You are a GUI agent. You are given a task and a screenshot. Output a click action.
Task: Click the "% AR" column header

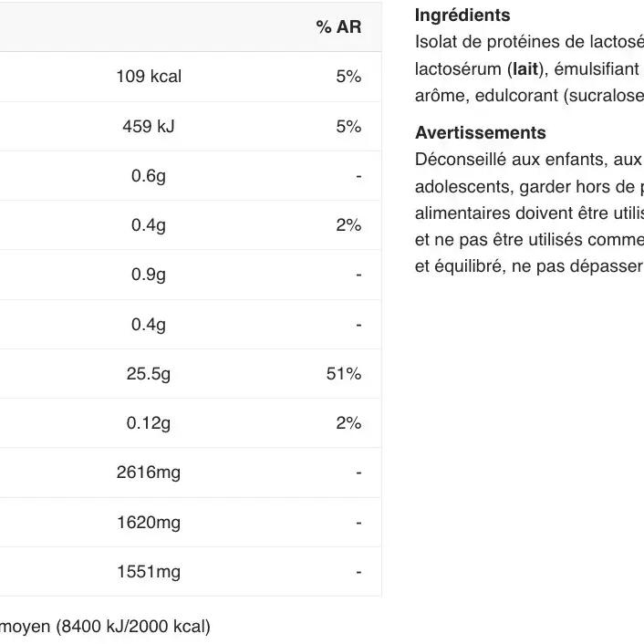click(338, 27)
